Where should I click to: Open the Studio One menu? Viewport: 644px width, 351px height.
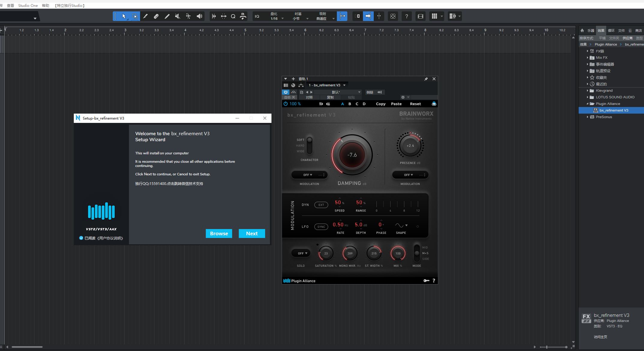[28, 5]
